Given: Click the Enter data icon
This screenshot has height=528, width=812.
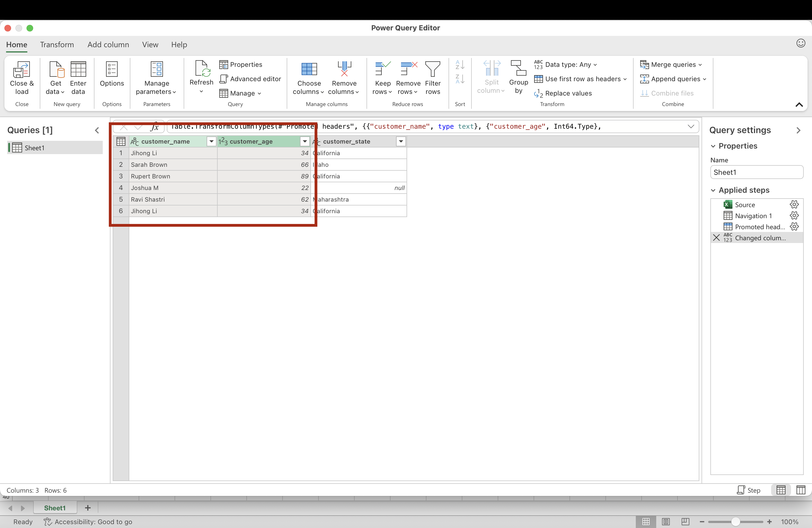Looking at the screenshot, I should 78,70.
